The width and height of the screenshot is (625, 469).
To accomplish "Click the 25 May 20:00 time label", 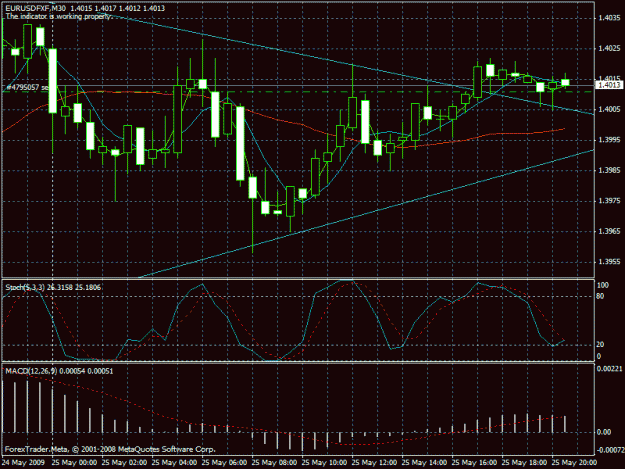I will pos(574,463).
